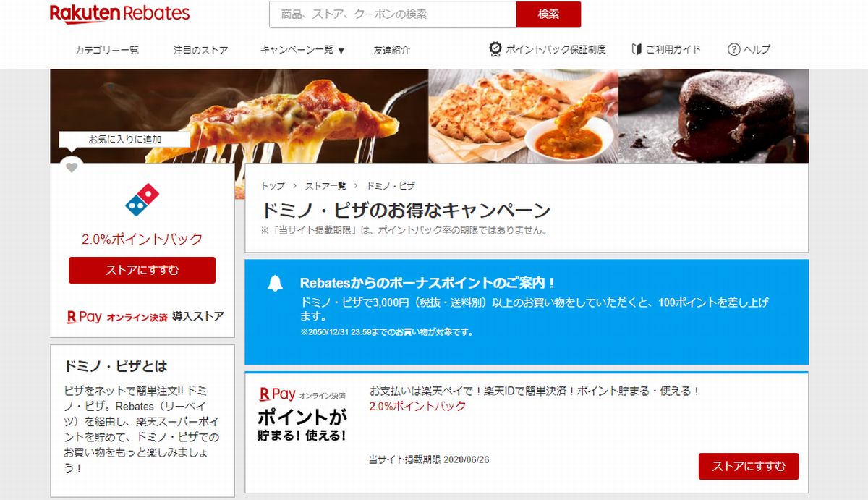Expand the キャンペーン一覧 dropdown menu
Viewport: 868px width, 500px height.
pos(302,50)
